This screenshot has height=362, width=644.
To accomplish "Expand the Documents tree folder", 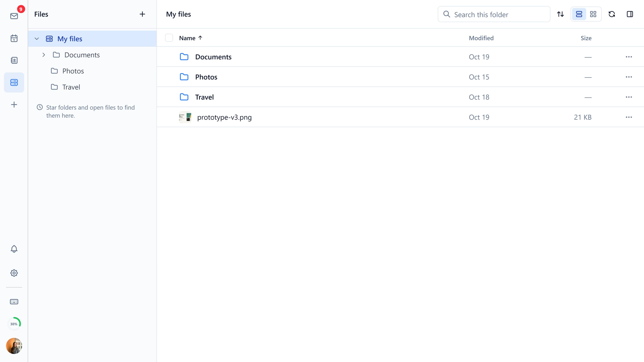I will (x=44, y=55).
